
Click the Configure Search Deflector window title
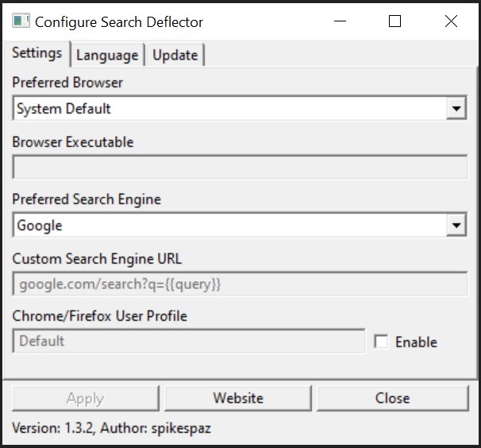coord(119,21)
